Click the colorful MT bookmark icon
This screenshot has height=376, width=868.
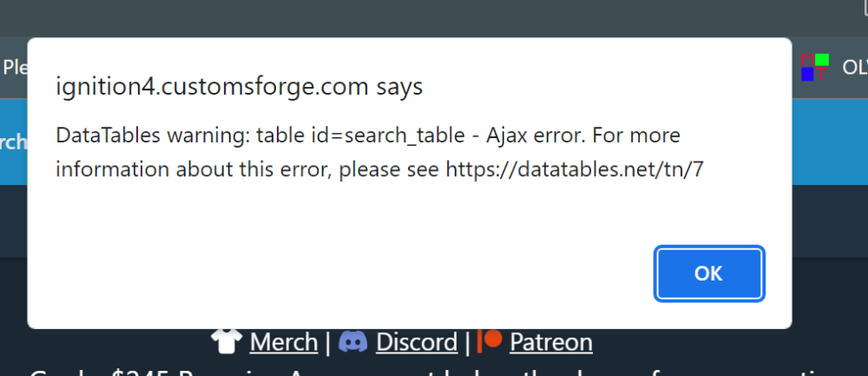(814, 67)
